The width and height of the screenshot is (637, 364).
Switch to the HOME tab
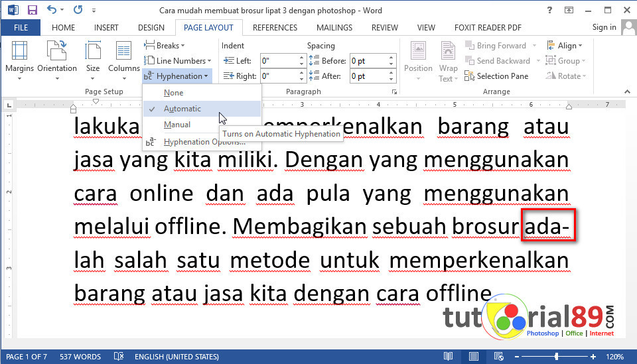coord(64,28)
